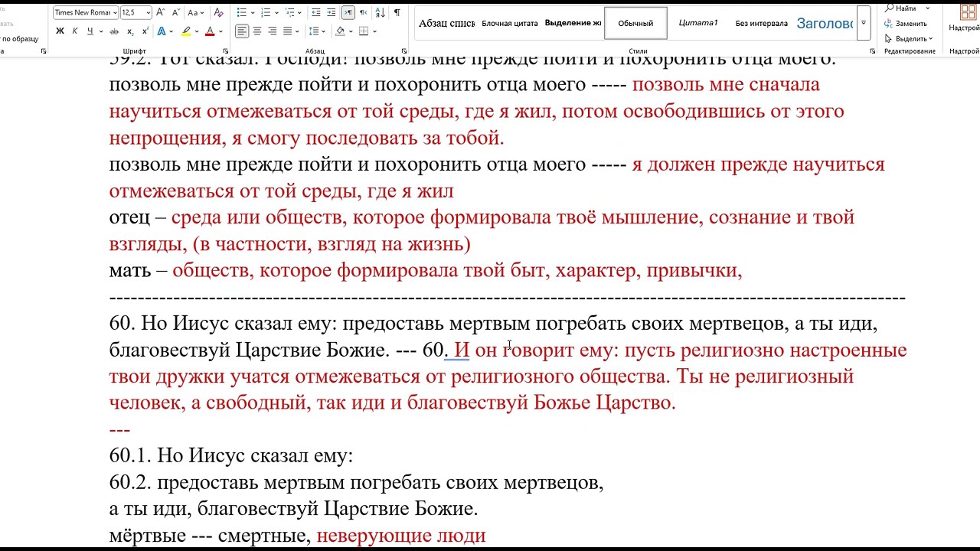This screenshot has width=980, height=551.
Task: Align text left
Action: (x=242, y=31)
